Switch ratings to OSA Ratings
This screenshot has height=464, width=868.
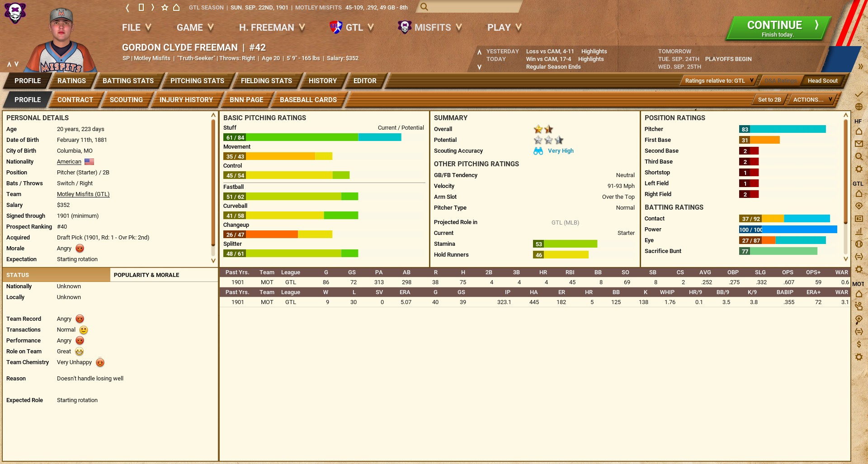click(x=780, y=81)
